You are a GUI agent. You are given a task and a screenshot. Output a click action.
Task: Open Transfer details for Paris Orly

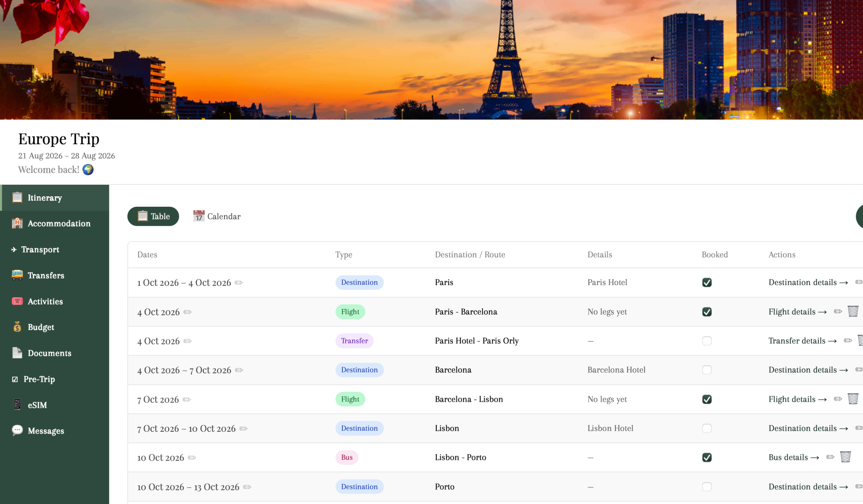[803, 341]
